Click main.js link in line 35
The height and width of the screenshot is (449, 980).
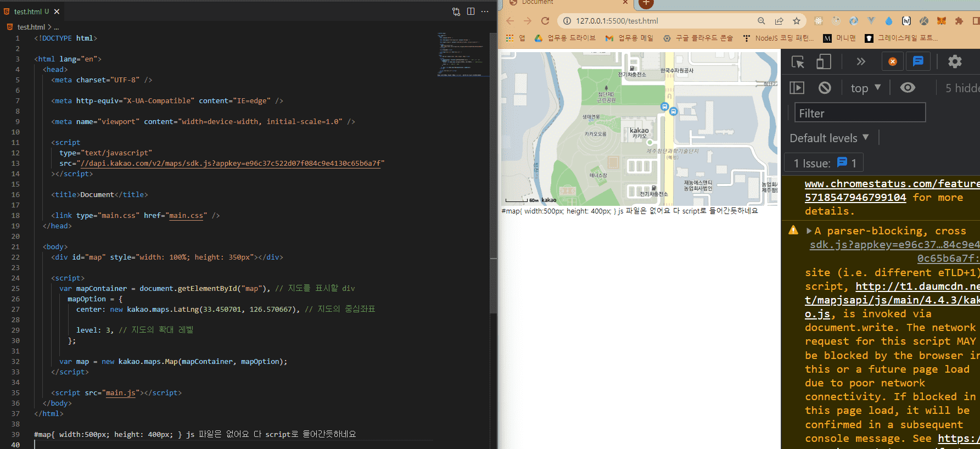click(120, 393)
